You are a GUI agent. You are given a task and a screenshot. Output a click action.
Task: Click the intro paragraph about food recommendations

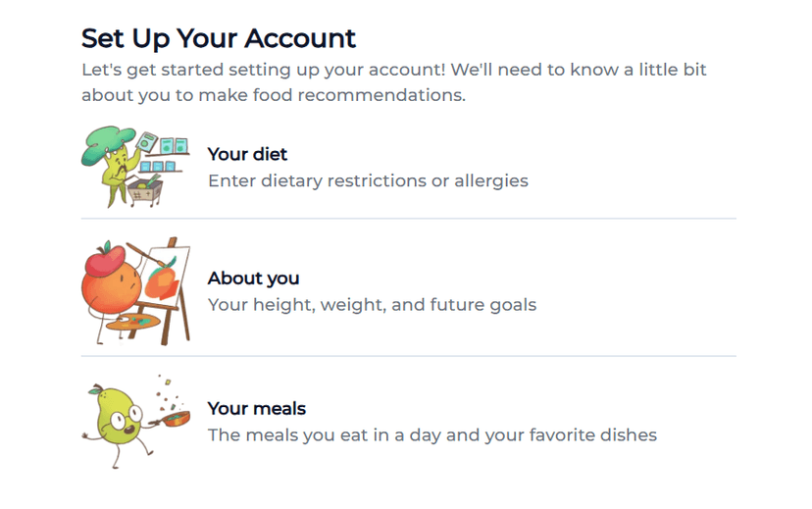click(392, 83)
